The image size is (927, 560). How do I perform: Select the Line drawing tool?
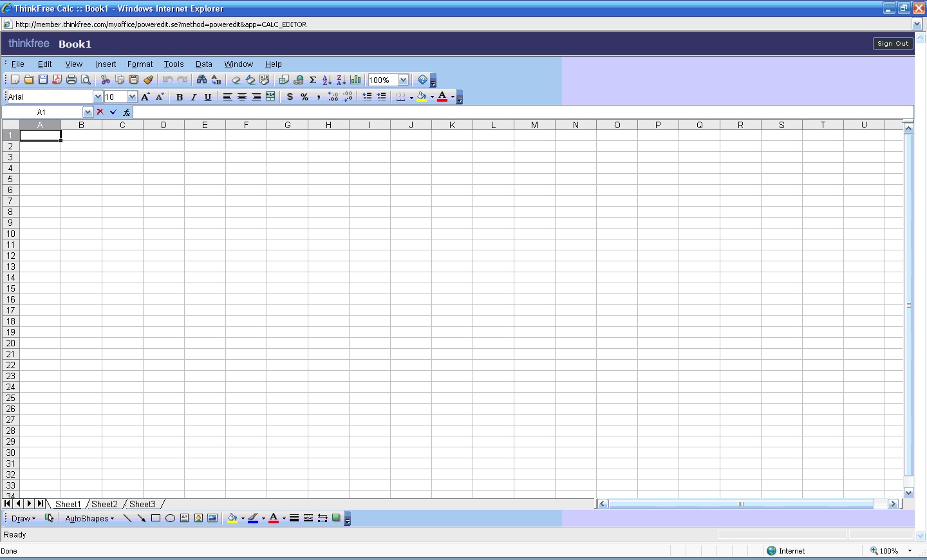[x=127, y=518]
